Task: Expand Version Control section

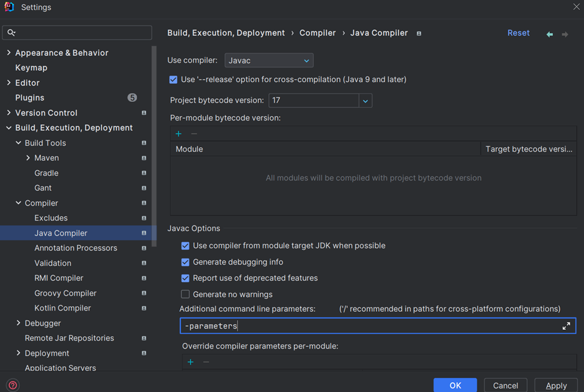Action: coord(9,113)
